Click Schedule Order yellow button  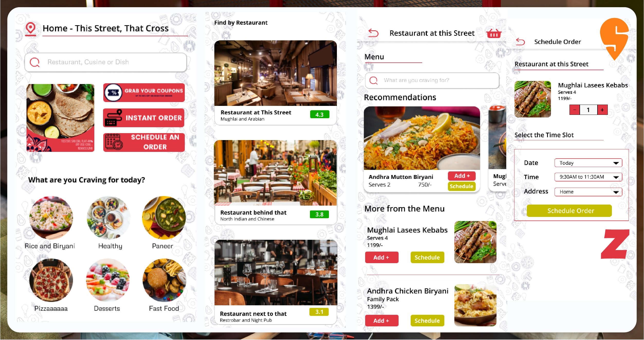(571, 210)
